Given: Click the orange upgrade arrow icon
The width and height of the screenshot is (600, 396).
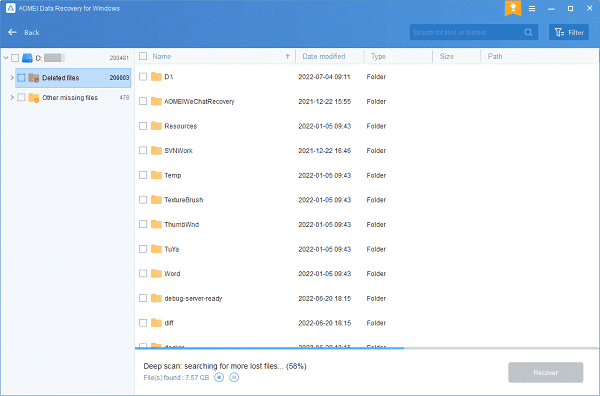Looking at the screenshot, I should pos(513,8).
